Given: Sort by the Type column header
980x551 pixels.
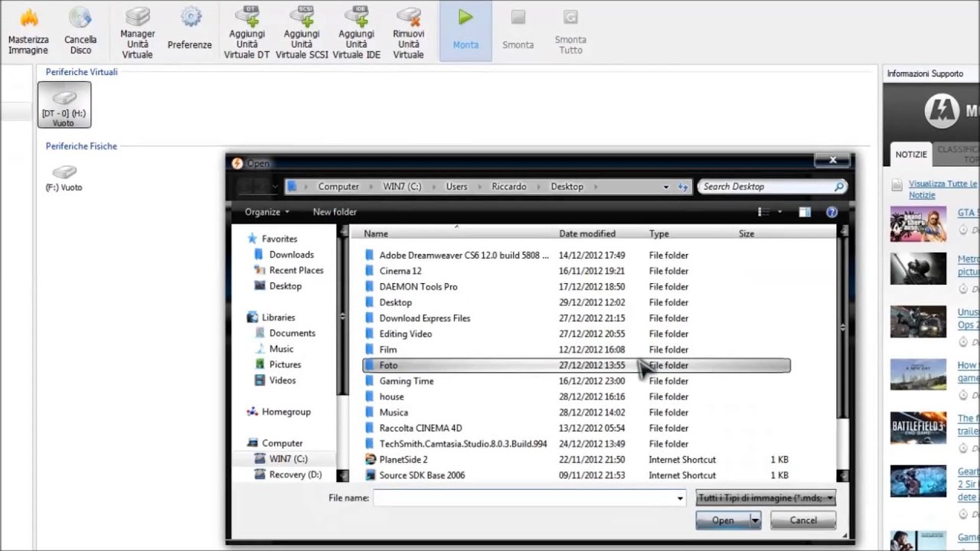Looking at the screenshot, I should click(x=659, y=233).
